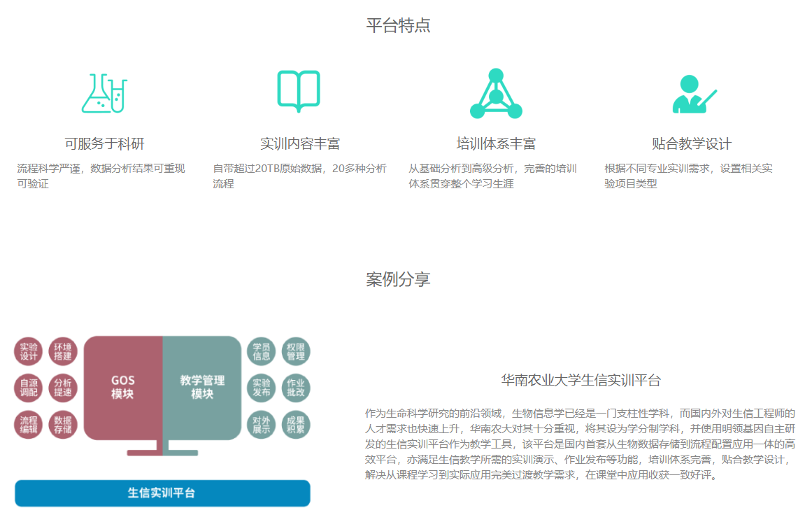Click the blue 生信实训平台 bar
The image size is (812, 515).
162,493
